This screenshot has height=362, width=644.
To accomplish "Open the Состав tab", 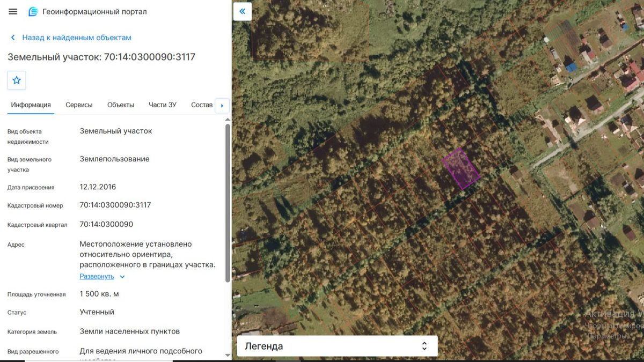I will pyautogui.click(x=202, y=105).
